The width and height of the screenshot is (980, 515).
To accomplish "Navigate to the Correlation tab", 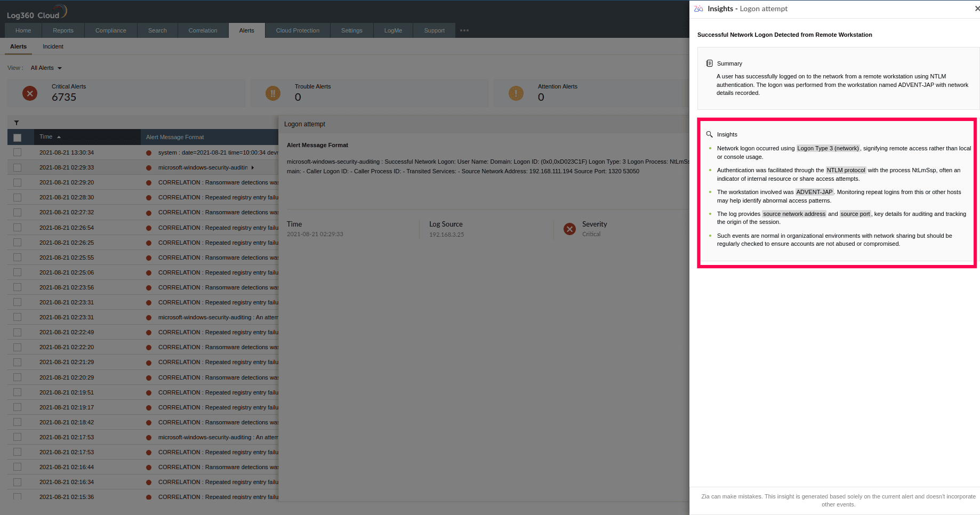I will pyautogui.click(x=203, y=30).
